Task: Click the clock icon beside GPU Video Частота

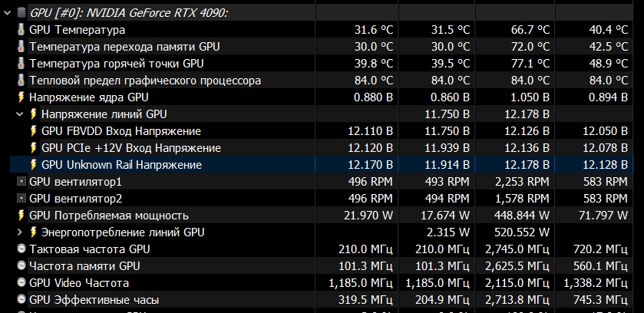Action: tap(21, 283)
